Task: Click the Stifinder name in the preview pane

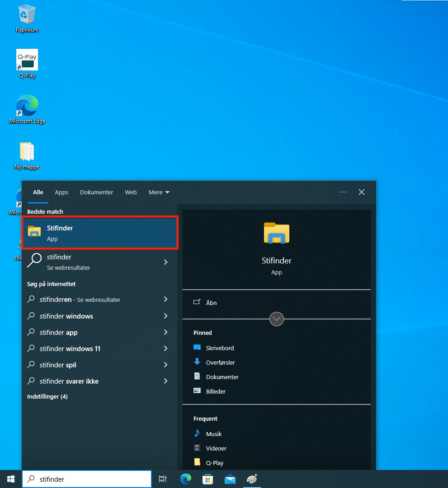Action: point(277,261)
